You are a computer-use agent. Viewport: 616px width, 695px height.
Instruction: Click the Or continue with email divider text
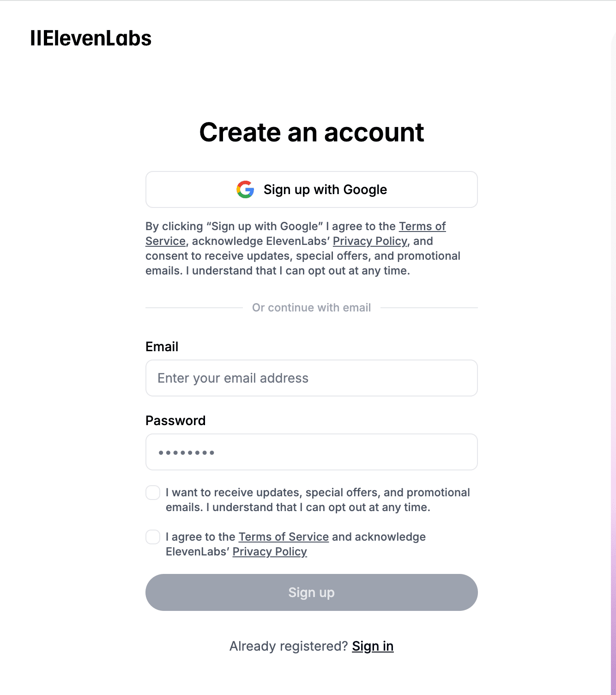[312, 308]
